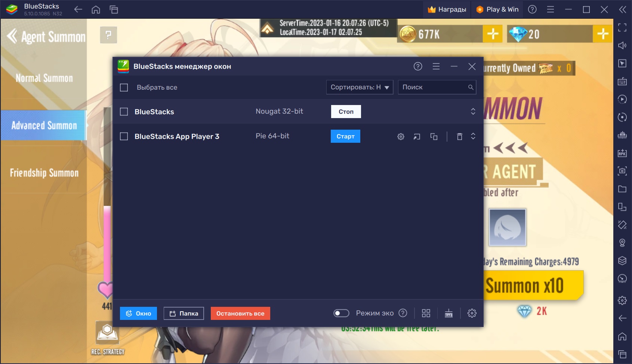Viewport: 632px width, 364px height.
Task: Open Normal Summon tab
Action: [x=44, y=78]
